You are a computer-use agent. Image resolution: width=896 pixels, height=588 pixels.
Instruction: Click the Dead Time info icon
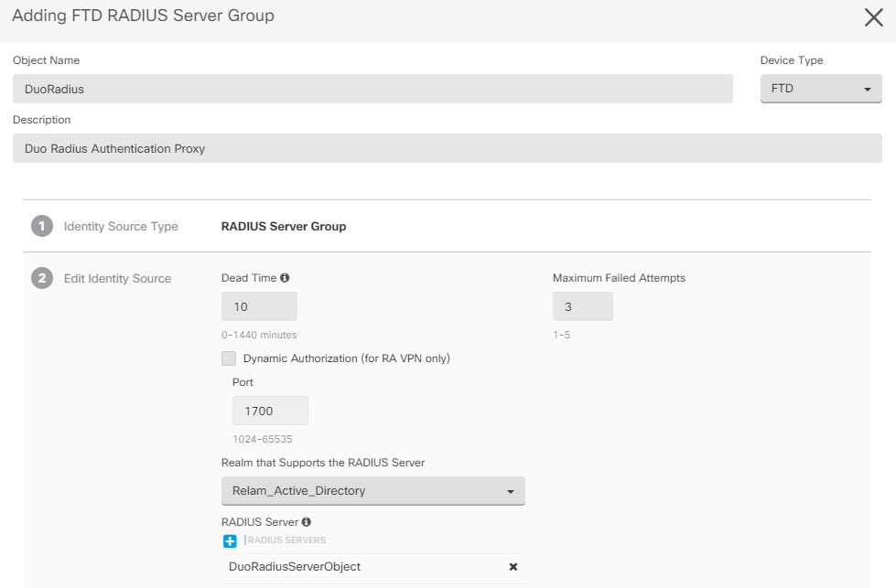click(285, 278)
